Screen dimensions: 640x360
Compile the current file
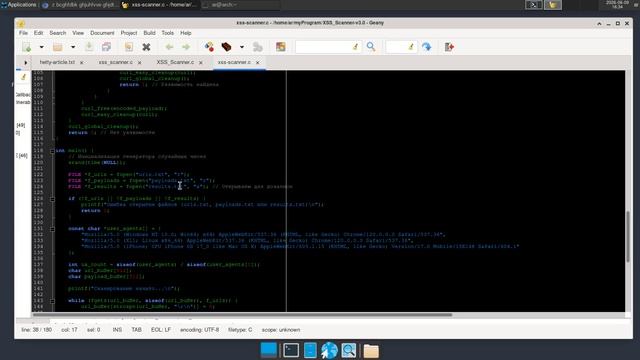coord(209,47)
